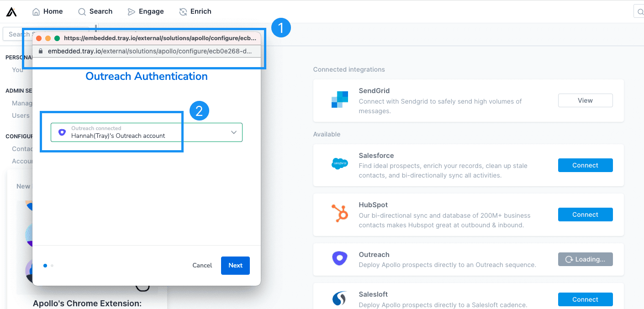This screenshot has height=309, width=644.
Task: Click the HubSpot sprocket logo
Action: pyautogui.click(x=339, y=213)
